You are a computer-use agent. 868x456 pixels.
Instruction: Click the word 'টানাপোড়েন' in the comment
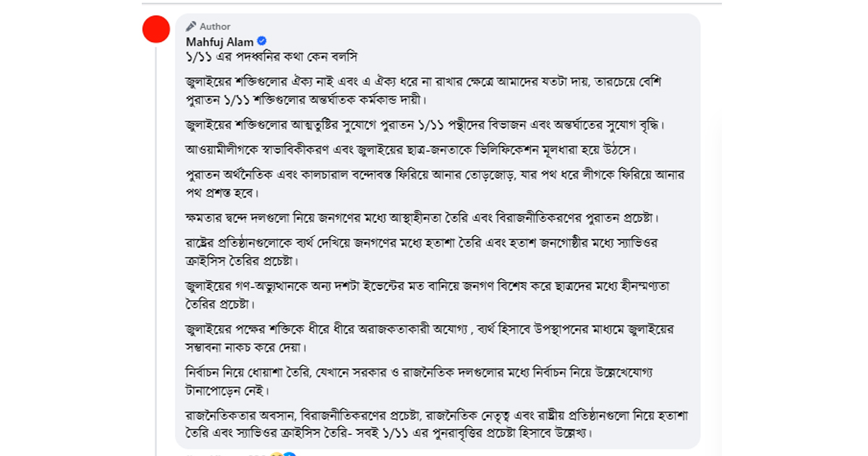216,391
